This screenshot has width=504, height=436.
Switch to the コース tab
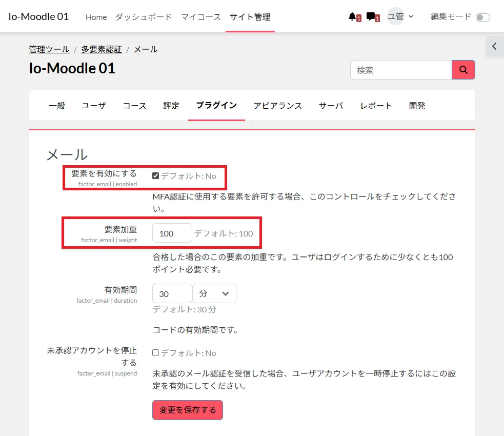134,106
